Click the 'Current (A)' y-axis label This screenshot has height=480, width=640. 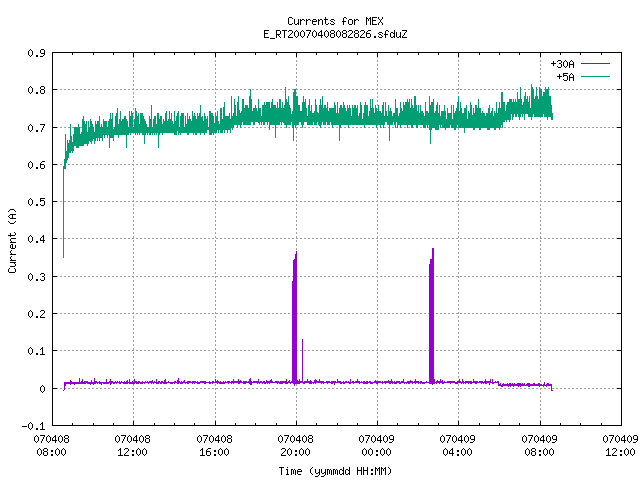(12, 240)
